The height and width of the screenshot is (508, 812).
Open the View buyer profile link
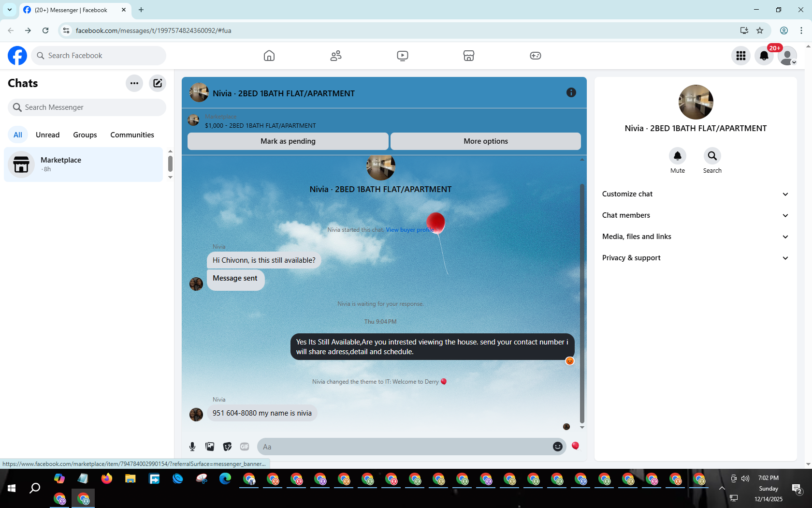(409, 230)
